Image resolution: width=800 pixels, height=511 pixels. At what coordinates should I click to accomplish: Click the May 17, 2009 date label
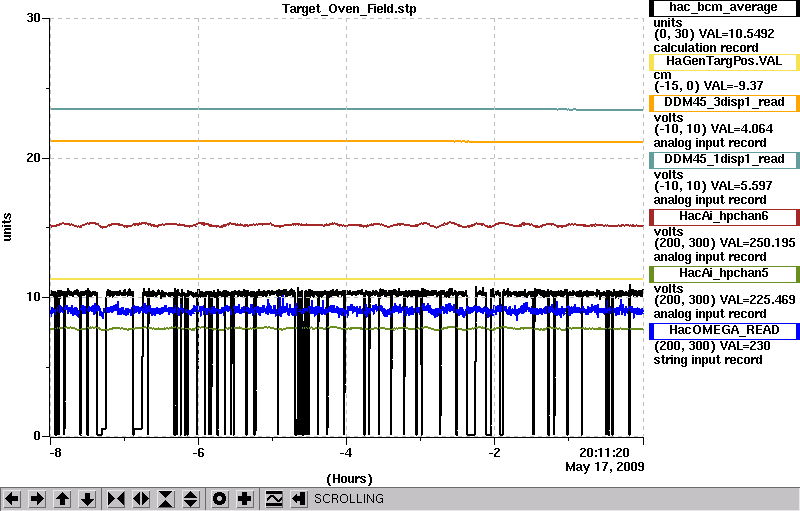[605, 467]
